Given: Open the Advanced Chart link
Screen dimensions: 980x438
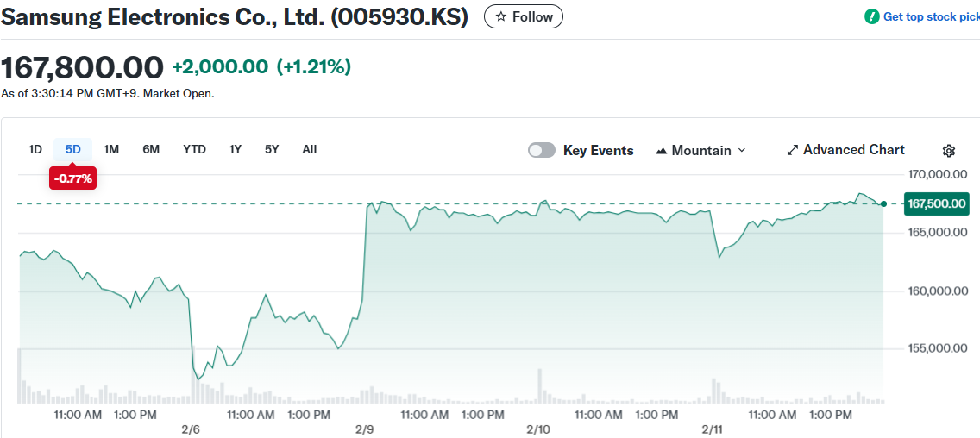Looking at the screenshot, I should click(853, 150).
